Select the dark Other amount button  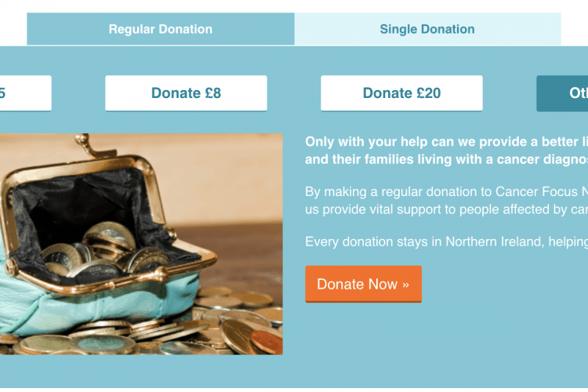(x=562, y=93)
